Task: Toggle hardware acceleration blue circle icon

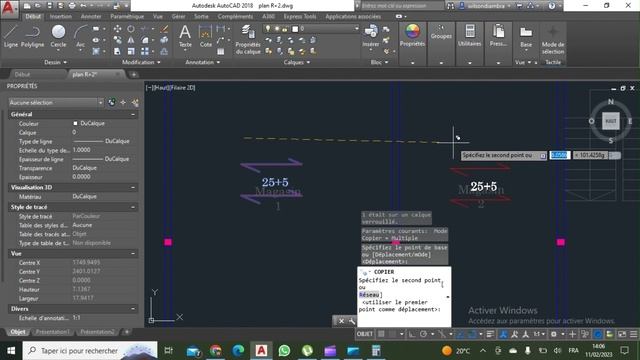Action: coord(598,334)
